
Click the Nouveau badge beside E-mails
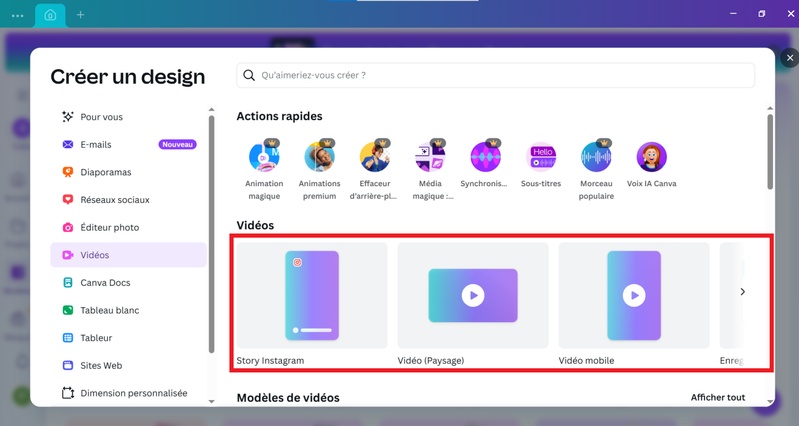[x=177, y=145]
